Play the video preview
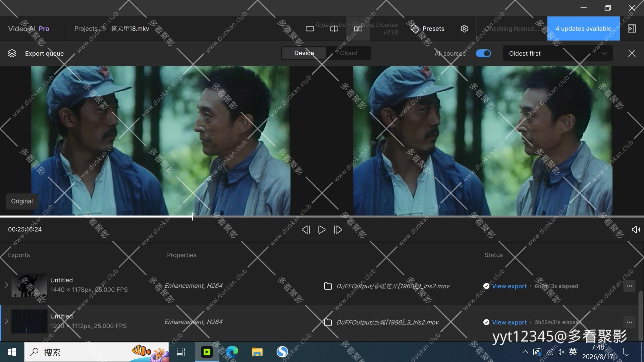 (322, 230)
